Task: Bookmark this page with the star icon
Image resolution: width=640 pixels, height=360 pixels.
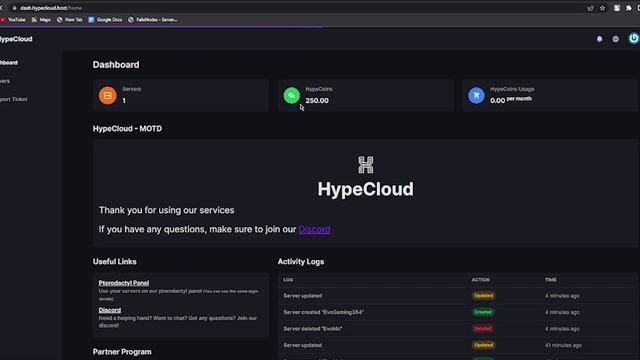Action: [602, 8]
